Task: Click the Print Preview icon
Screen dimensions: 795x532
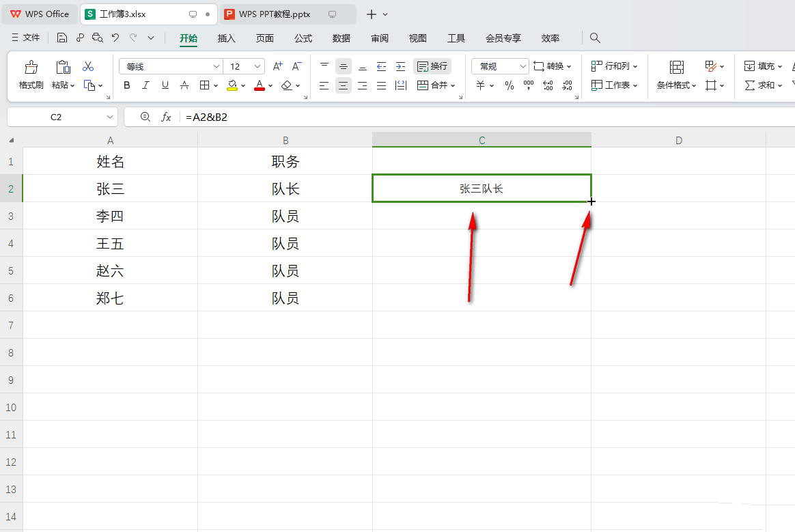Action: 98,38
